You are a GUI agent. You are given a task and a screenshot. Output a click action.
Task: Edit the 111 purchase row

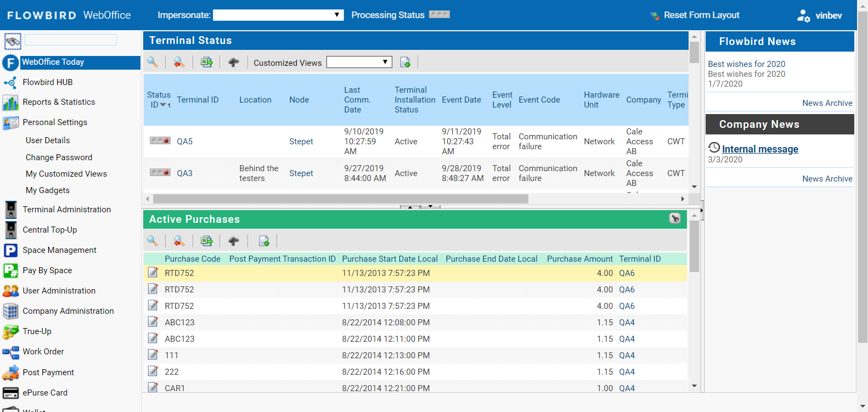pyautogui.click(x=153, y=355)
